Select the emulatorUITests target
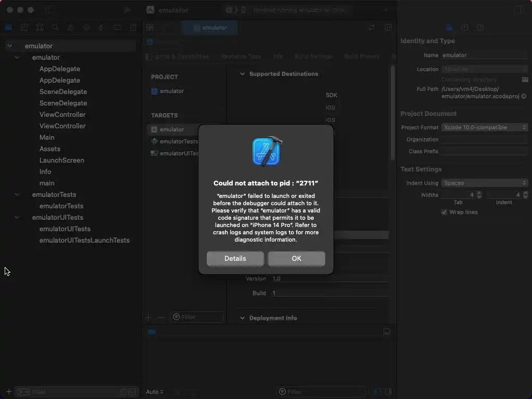Image resolution: width=532 pixels, height=399 pixels. point(175,153)
